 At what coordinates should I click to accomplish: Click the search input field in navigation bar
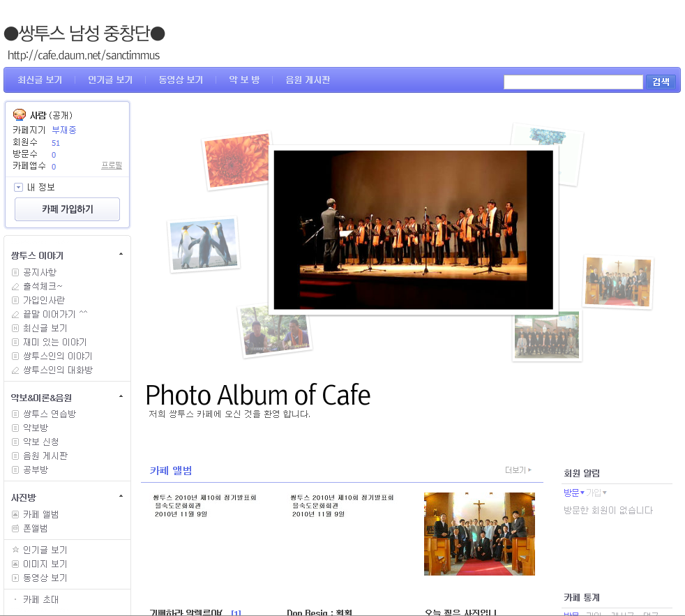point(573,82)
